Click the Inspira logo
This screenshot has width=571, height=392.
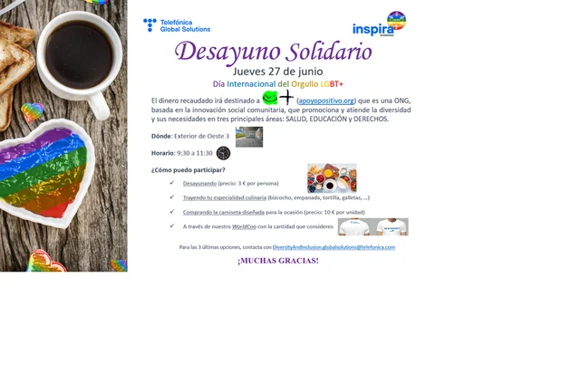(x=373, y=29)
